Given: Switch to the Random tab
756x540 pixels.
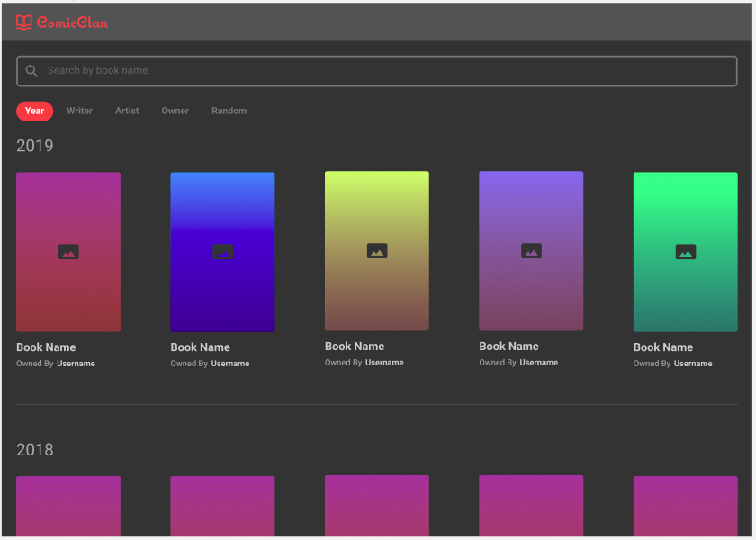Looking at the screenshot, I should point(229,111).
